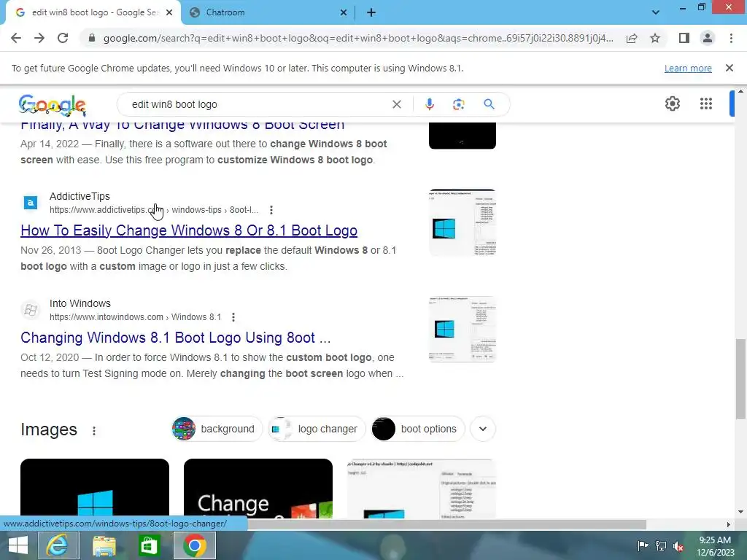Viewport: 747px width, 560px height.
Task: Click AddictiveTips site name
Action: point(80,196)
